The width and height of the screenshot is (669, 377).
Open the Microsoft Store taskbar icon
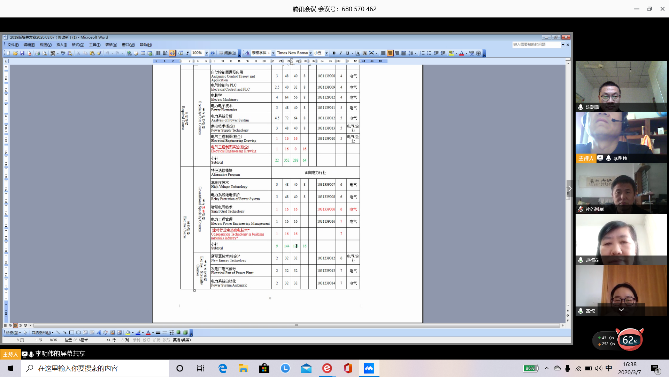tap(264, 368)
